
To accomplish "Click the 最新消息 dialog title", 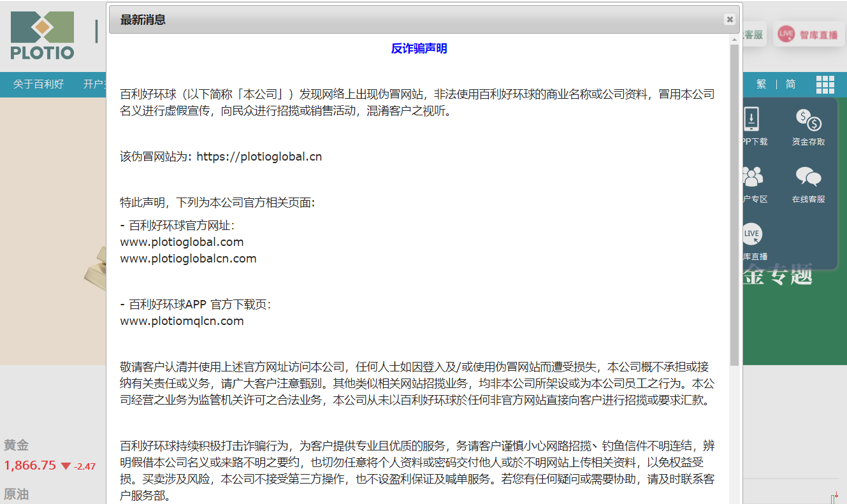I will tap(143, 20).
